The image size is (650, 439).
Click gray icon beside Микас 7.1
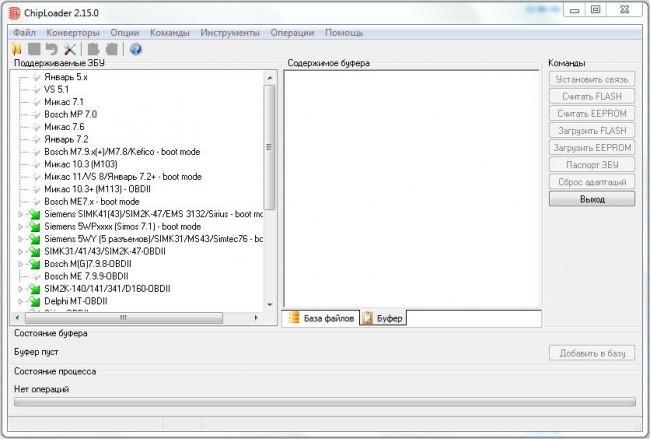coord(36,102)
